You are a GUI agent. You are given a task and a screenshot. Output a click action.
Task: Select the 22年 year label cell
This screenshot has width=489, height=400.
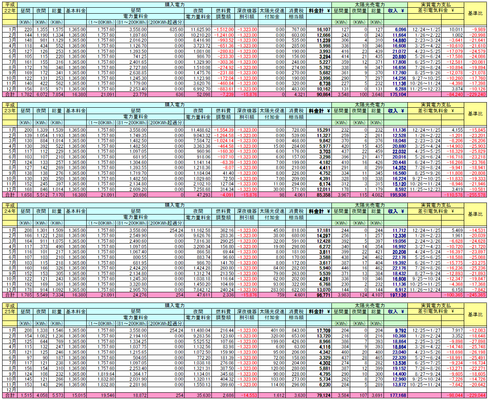10,10
